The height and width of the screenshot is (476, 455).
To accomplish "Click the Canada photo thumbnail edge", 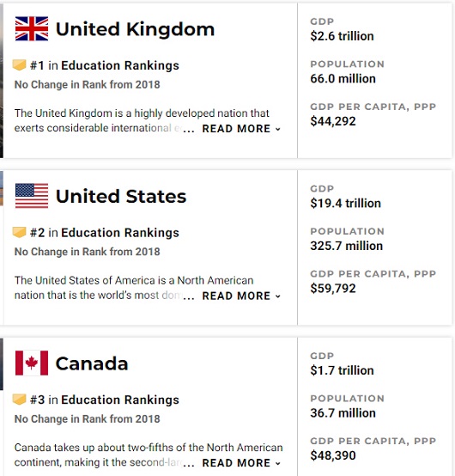I will click(2, 363).
